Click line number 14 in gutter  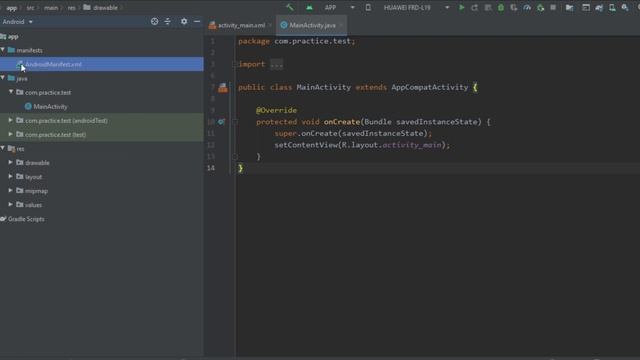tap(211, 168)
